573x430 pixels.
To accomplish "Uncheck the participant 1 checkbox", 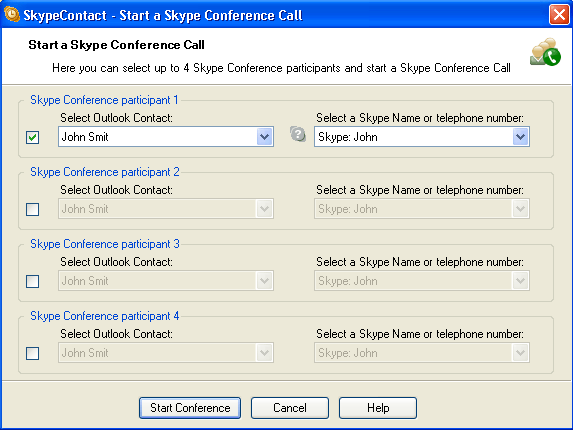I will [33, 137].
